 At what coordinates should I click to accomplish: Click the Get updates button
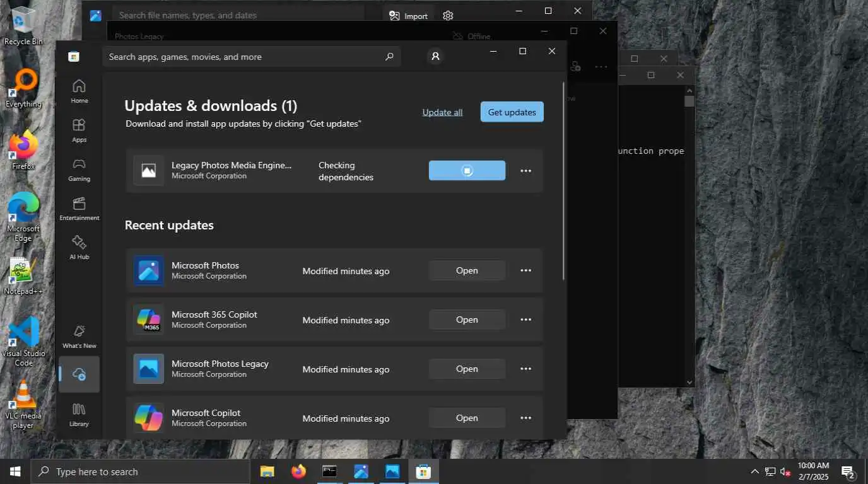point(512,112)
